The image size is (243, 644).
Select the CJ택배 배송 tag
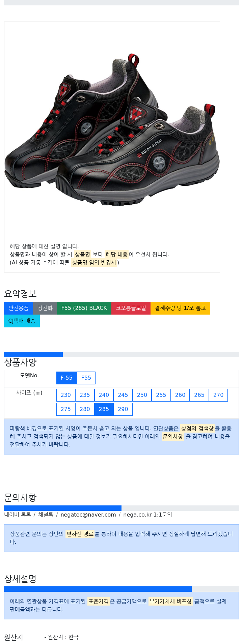22,321
